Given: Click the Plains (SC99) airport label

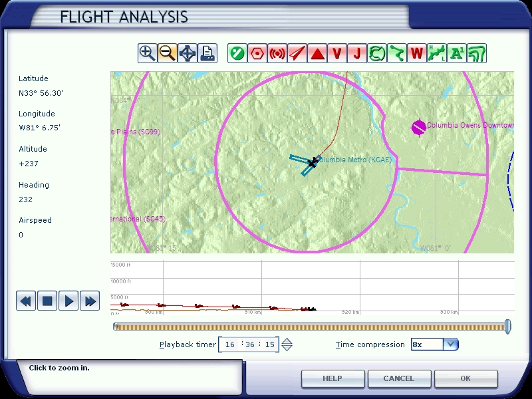Looking at the screenshot, I should click(x=136, y=132).
